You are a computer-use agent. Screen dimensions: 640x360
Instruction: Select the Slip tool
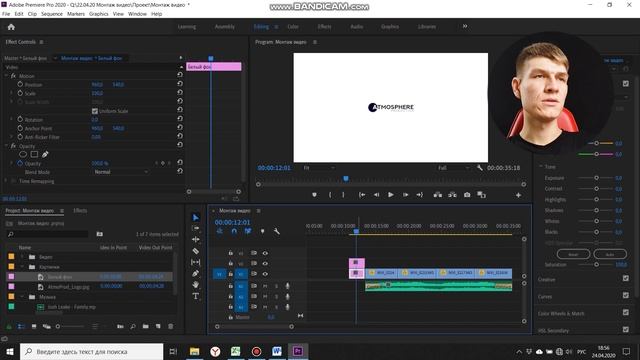[x=196, y=262]
